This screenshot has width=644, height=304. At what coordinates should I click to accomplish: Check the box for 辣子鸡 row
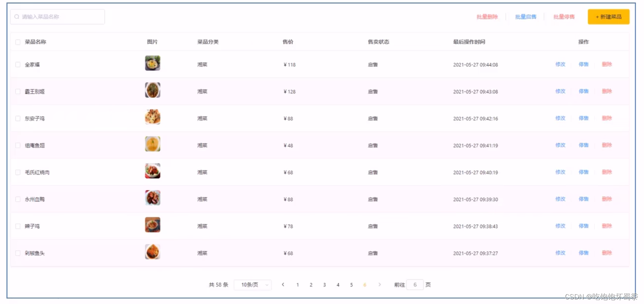18,226
